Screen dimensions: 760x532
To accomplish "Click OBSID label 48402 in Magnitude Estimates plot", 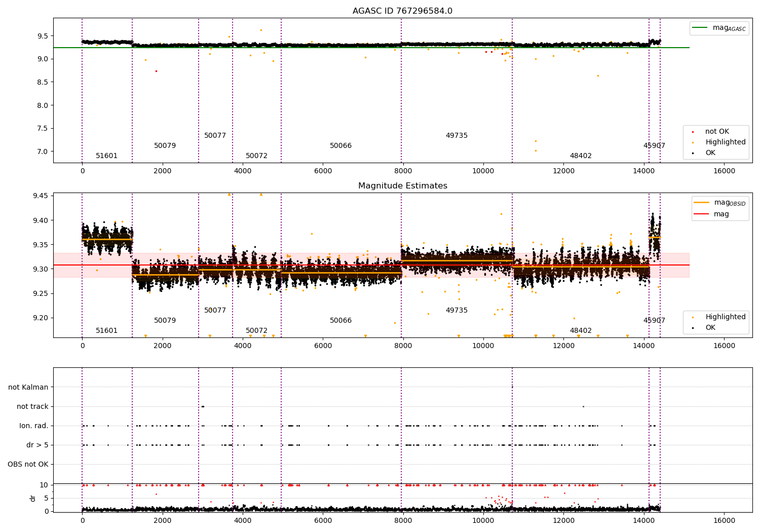I will point(581,331).
